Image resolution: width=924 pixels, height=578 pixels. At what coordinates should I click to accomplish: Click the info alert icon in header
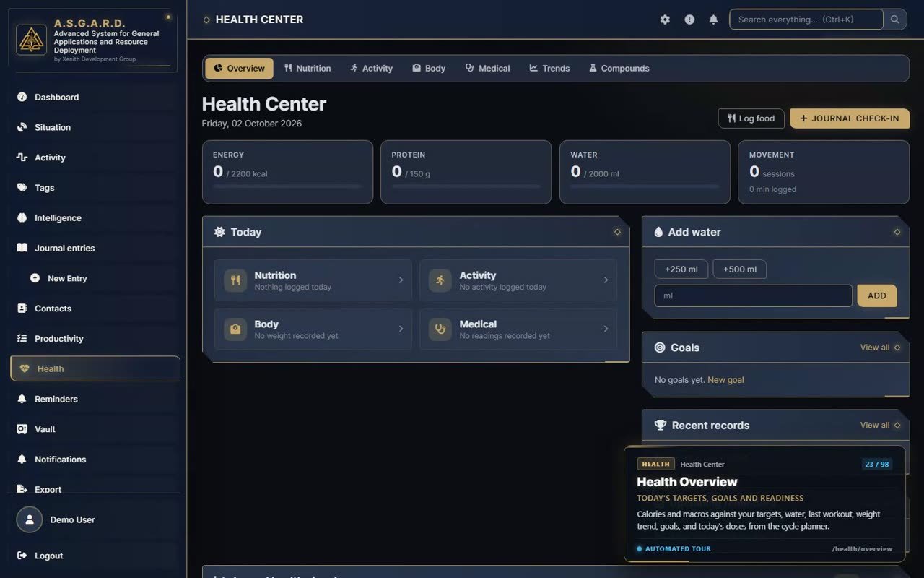click(689, 20)
